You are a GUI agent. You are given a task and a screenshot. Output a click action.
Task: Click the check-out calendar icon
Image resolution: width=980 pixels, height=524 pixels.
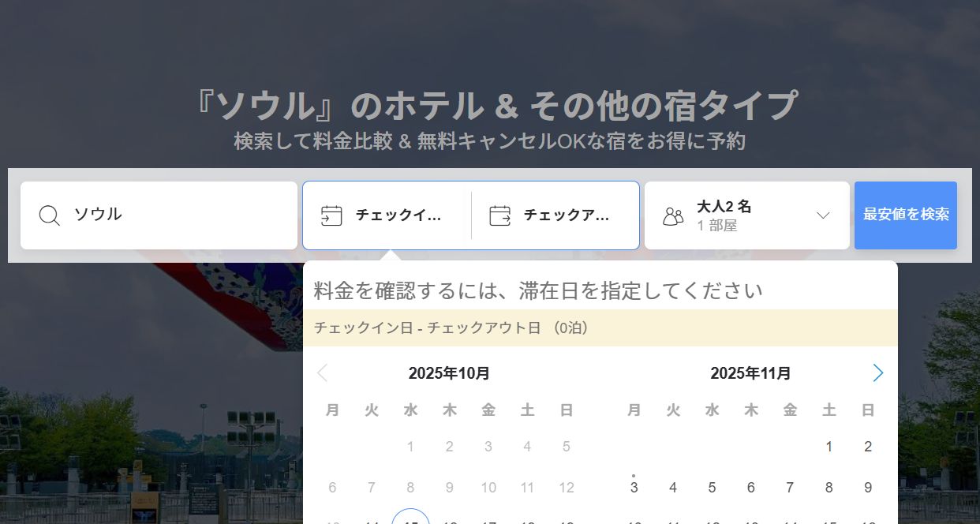point(500,215)
